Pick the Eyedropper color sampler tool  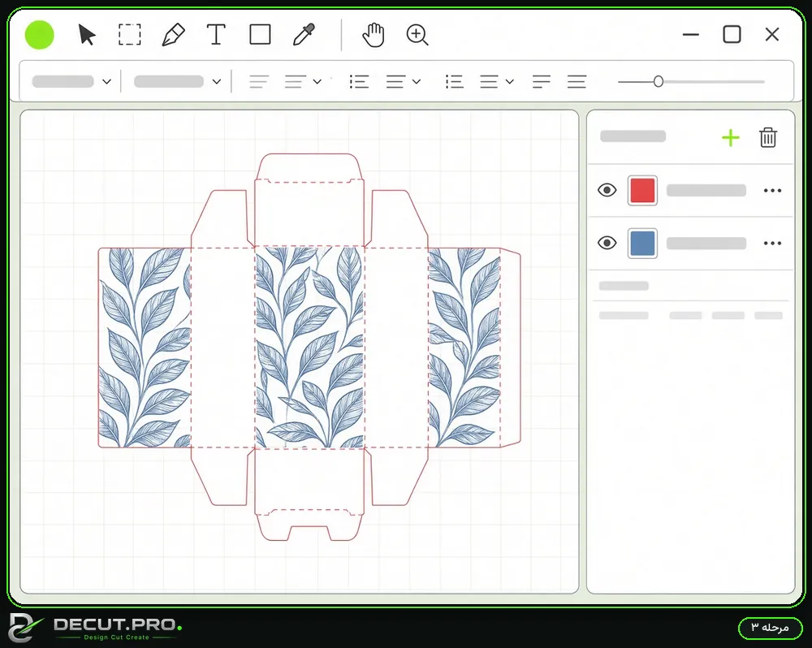304,35
